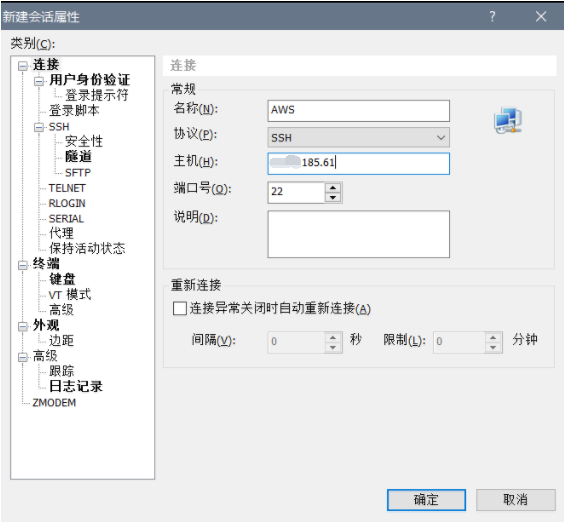This screenshot has height=522, width=564.
Task: Open 保持活动状态 settings
Action: coord(87,248)
